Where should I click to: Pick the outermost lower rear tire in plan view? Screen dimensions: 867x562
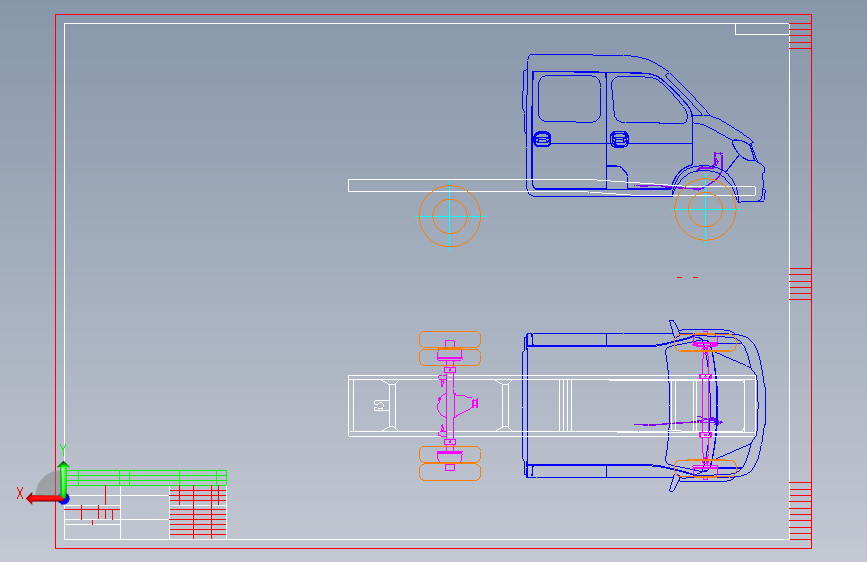[x=450, y=472]
